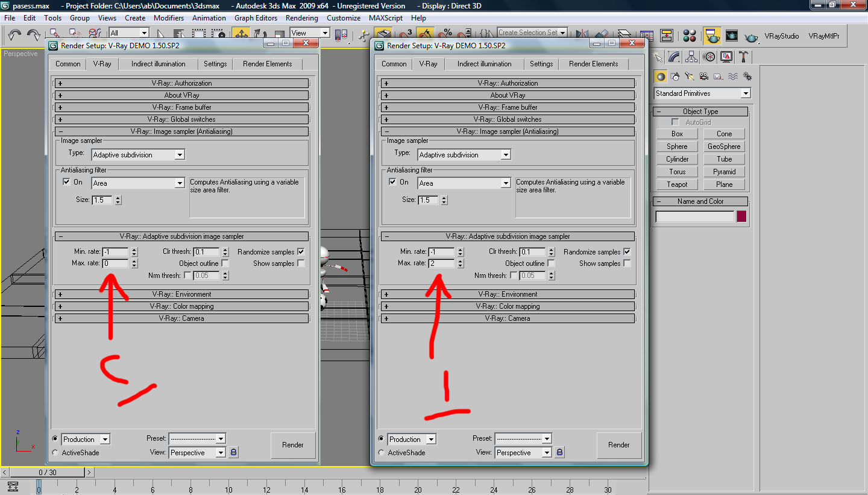Click the Redo arrow icon
This screenshot has width=868, height=495.
[33, 35]
